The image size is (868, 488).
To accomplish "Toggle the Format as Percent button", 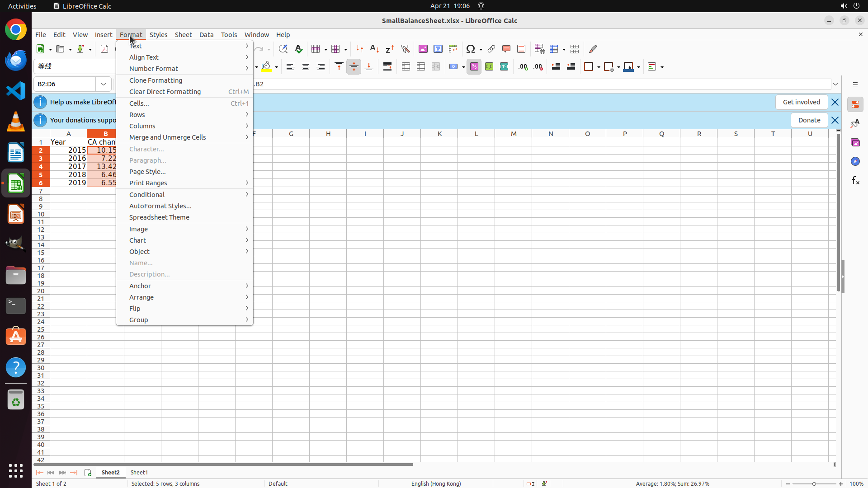I will 474,67.
